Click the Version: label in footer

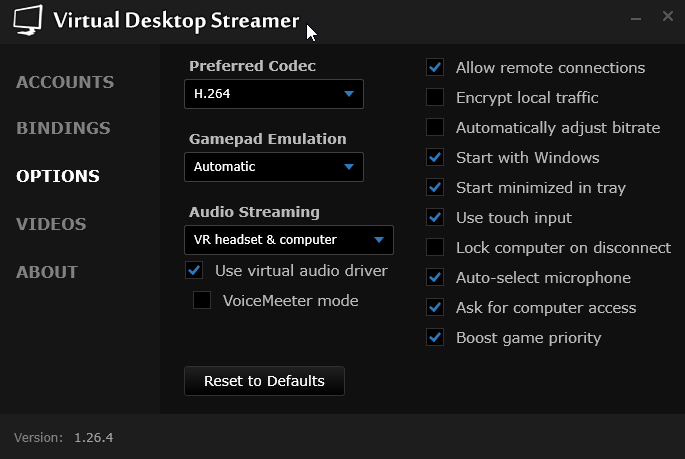(x=38, y=438)
